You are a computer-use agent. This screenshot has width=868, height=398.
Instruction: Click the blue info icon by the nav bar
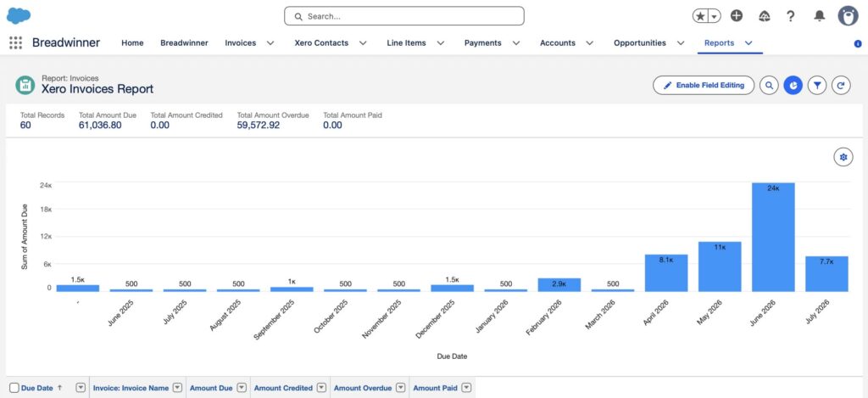tap(858, 43)
